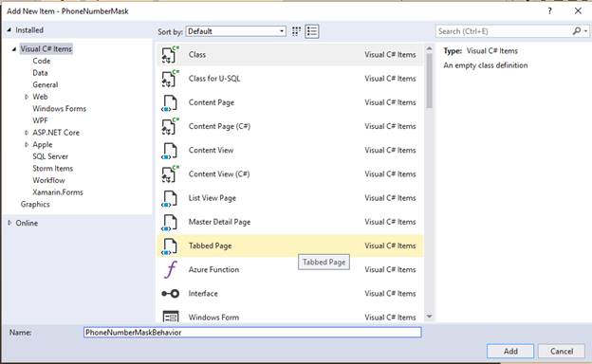Click the Interface label text

[x=203, y=294]
